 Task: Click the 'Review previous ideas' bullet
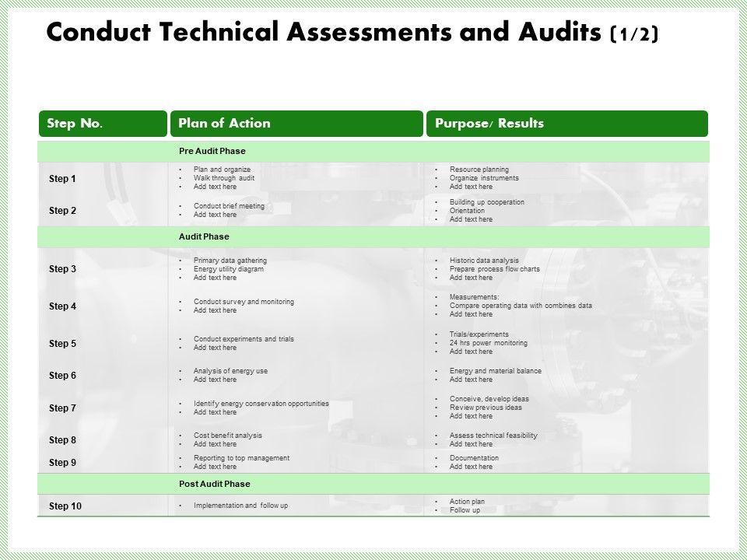pyautogui.click(x=486, y=408)
